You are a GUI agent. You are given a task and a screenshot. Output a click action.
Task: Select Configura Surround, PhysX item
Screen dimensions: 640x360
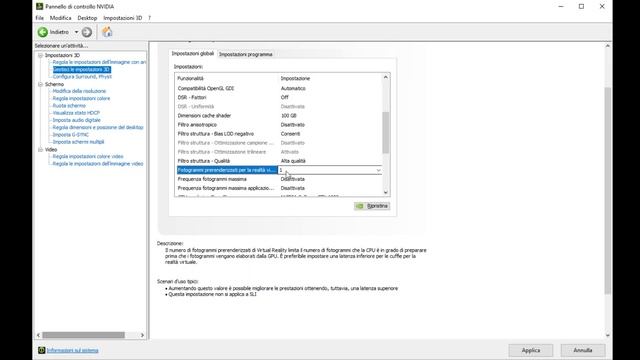point(82,76)
